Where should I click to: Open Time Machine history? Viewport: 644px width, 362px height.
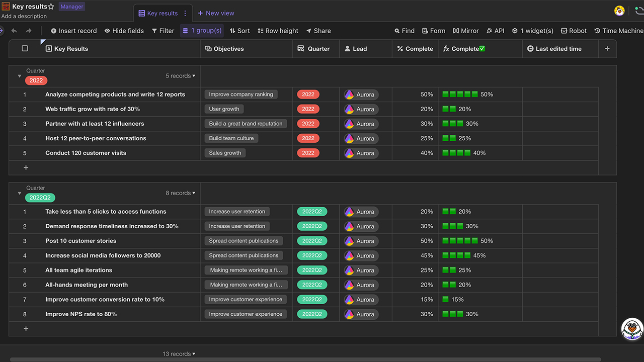619,31
